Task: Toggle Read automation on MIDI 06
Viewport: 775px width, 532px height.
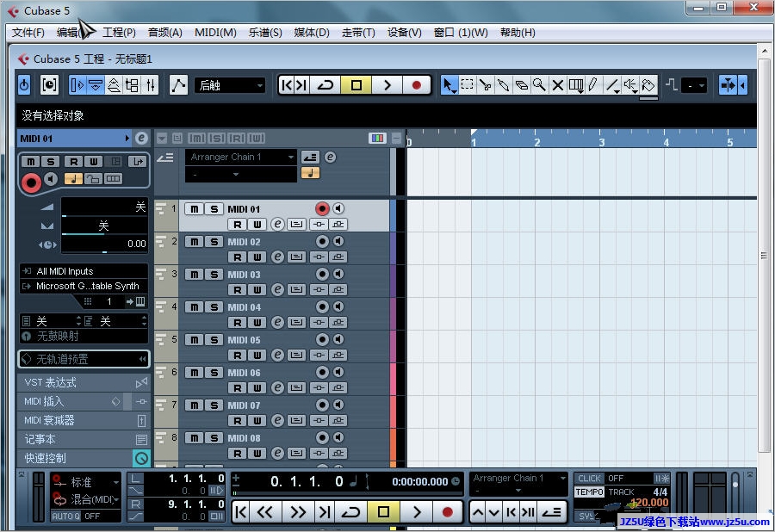Action: tap(238, 387)
